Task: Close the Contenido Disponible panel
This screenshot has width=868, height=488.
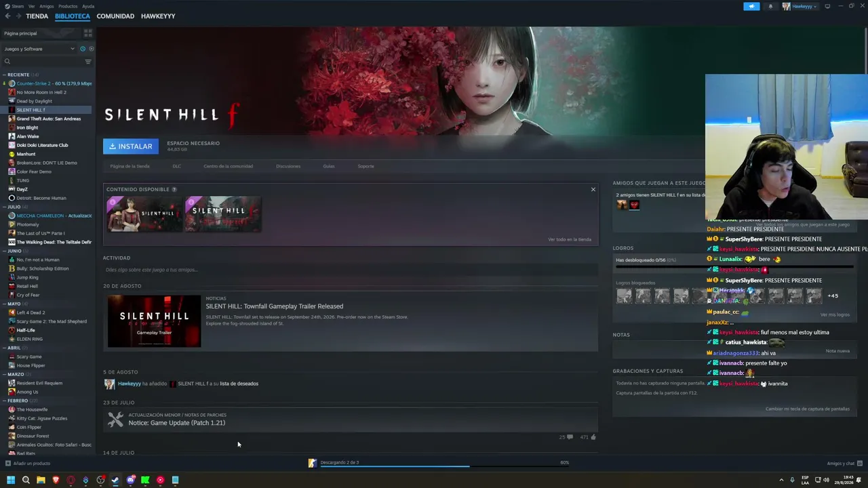Action: [x=593, y=189]
